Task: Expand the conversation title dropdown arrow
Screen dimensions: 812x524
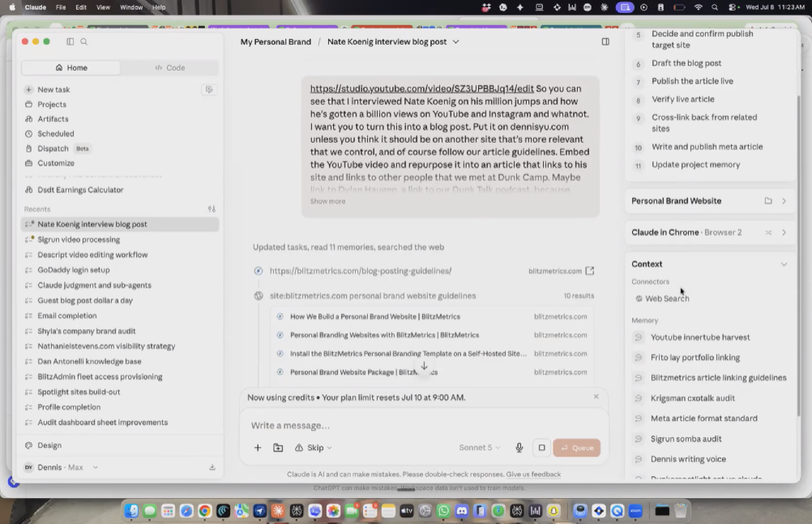Action: (x=455, y=42)
